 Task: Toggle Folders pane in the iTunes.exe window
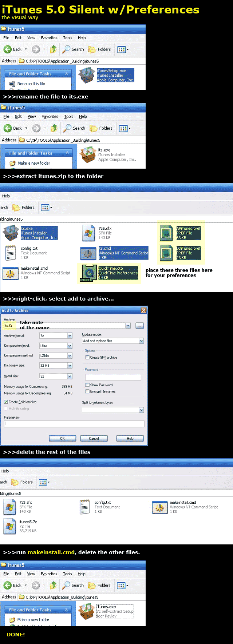[99, 585]
